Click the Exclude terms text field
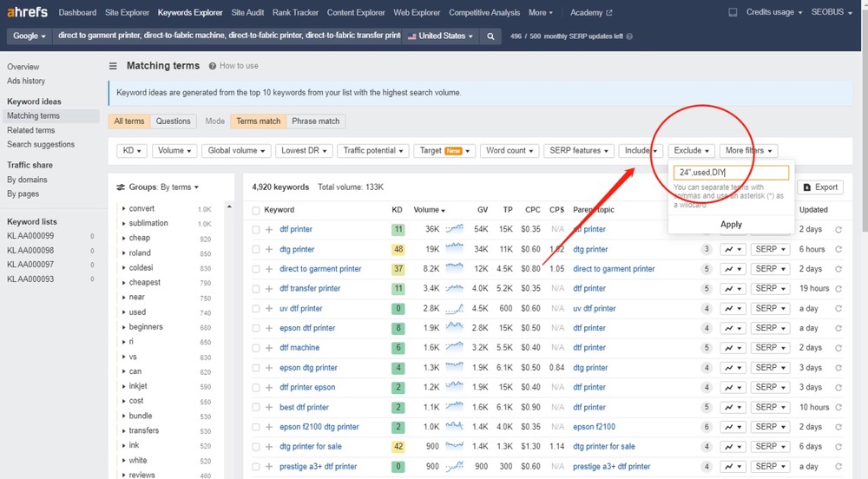Viewport: 868px width, 479px height. click(x=731, y=173)
